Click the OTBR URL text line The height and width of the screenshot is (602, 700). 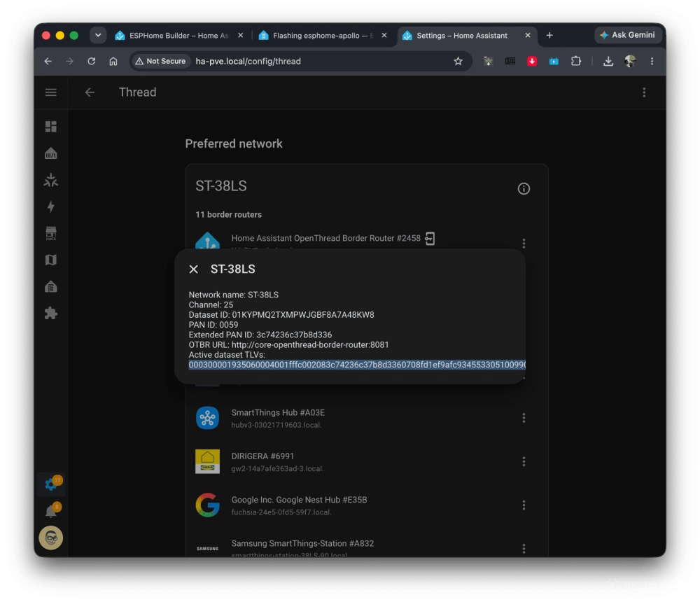(288, 345)
